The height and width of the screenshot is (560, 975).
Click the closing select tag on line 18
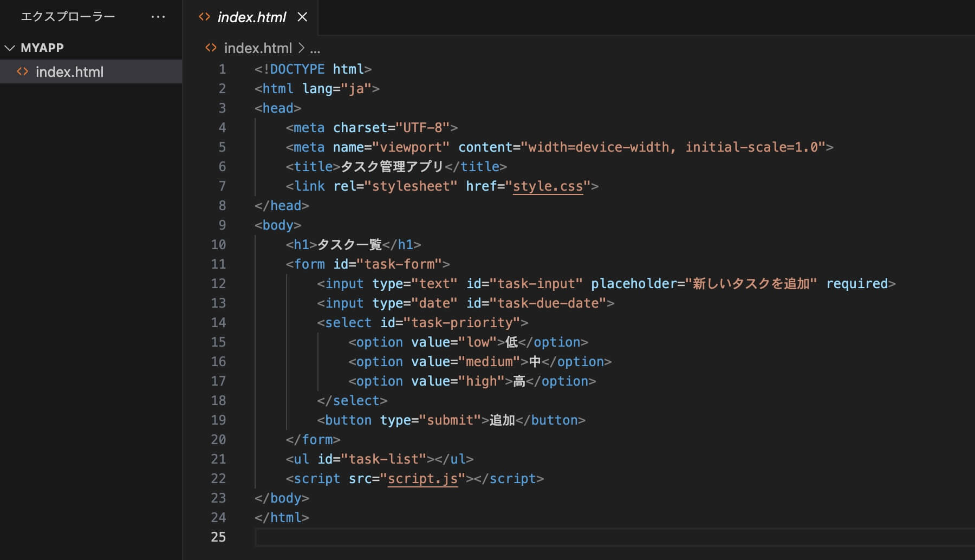(x=352, y=401)
